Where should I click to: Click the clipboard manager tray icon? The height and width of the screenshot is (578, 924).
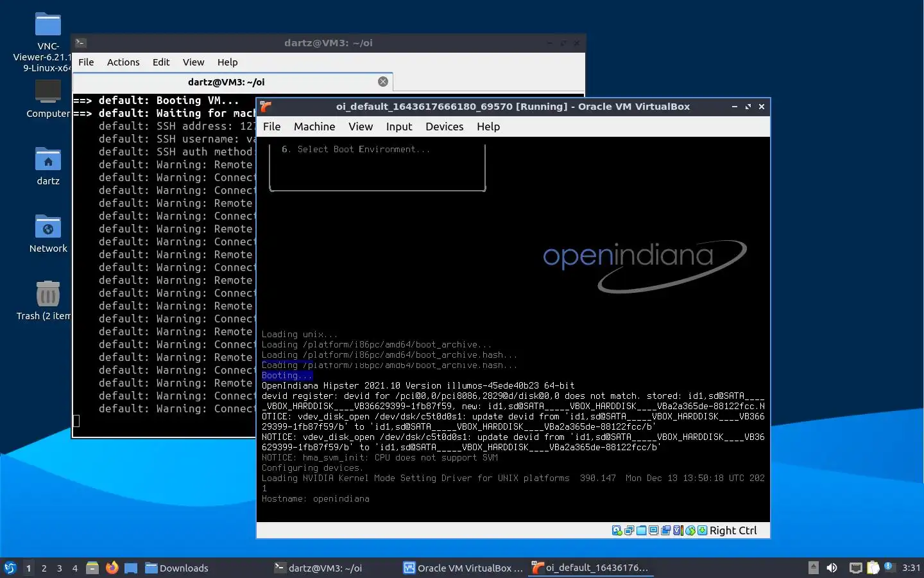[x=873, y=568]
